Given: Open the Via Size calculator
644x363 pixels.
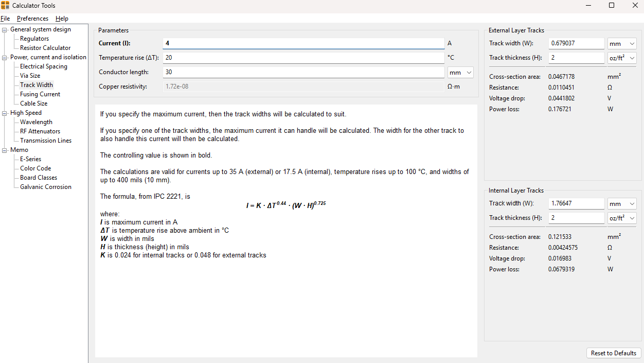Looking at the screenshot, I should click(x=30, y=76).
